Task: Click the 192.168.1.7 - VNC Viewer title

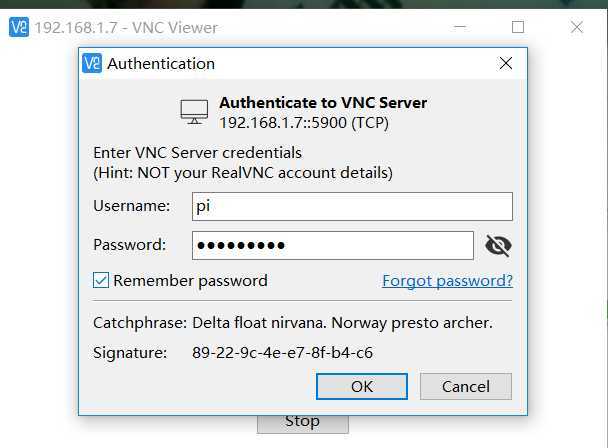Action: [126, 28]
